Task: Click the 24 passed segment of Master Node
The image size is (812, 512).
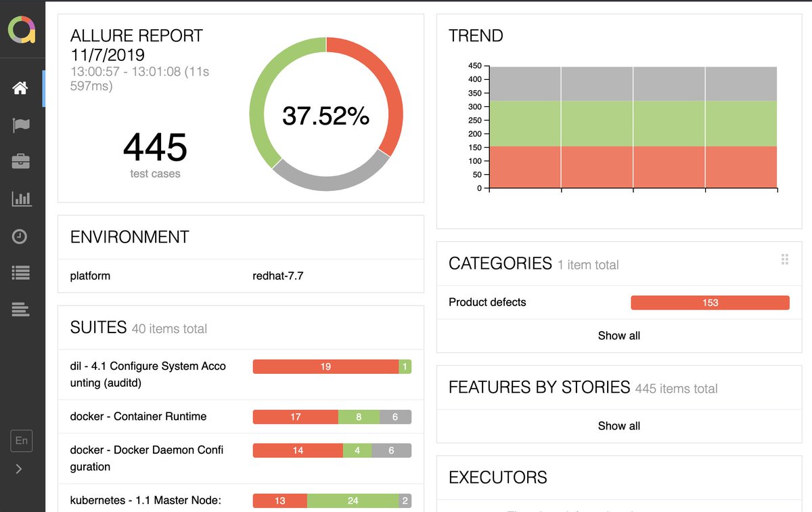Action: pos(353,501)
